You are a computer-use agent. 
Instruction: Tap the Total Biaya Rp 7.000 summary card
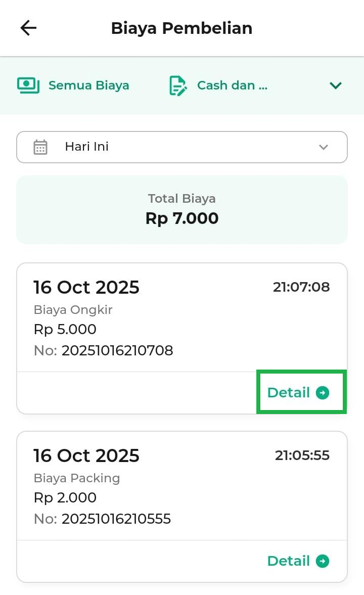(181, 210)
